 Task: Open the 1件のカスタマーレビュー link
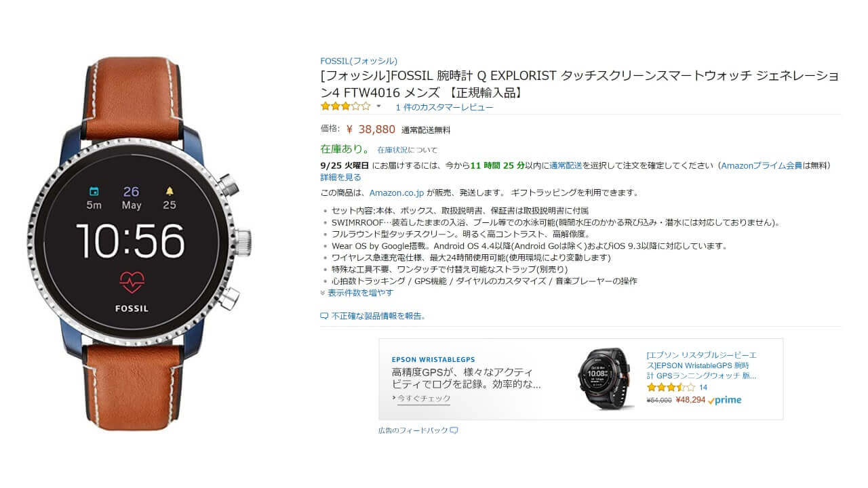click(444, 107)
